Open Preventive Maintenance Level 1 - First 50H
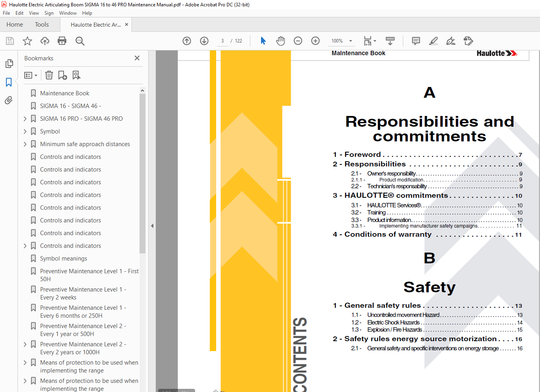 [x=89, y=275]
